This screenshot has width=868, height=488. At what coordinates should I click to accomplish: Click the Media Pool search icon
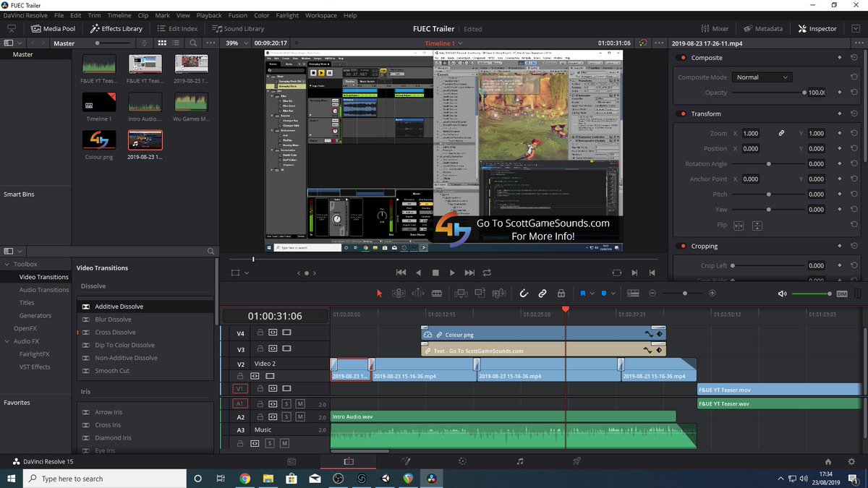point(193,43)
